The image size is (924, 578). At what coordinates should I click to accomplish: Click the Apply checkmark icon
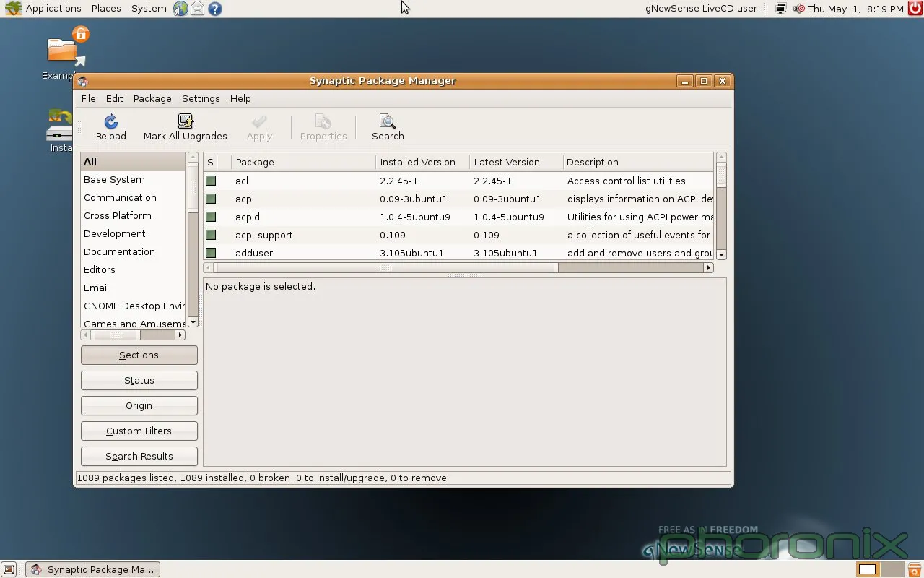pyautogui.click(x=259, y=121)
